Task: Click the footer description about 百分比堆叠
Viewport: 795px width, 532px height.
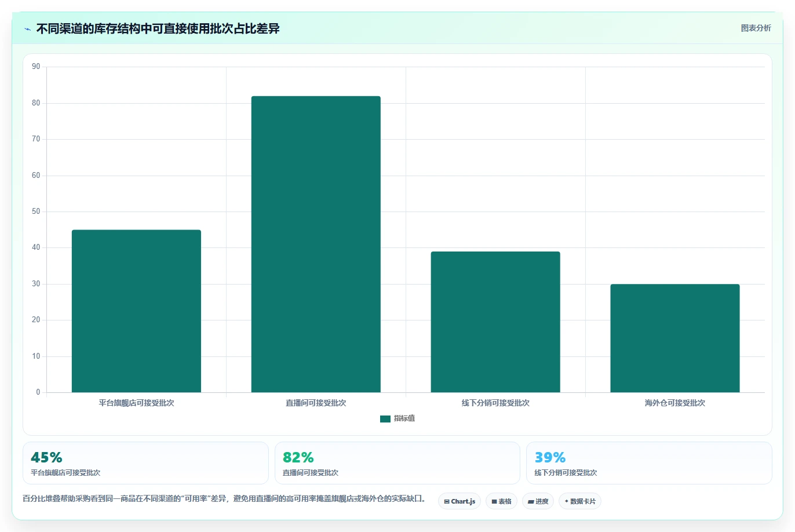Action: click(x=224, y=498)
